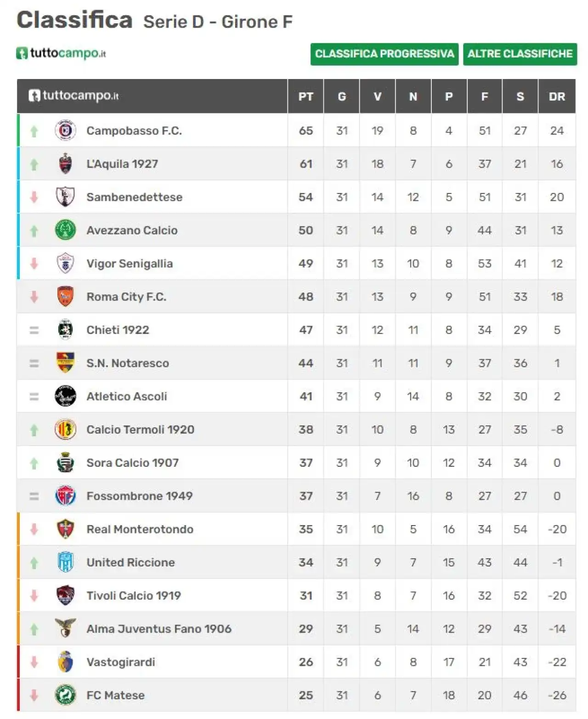The image size is (588, 719).
Task: Click the Atletico Ascoli black logo
Action: tap(65, 396)
